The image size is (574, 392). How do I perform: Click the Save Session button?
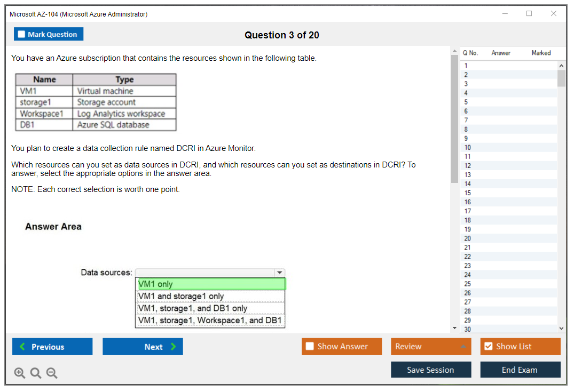pyautogui.click(x=431, y=370)
